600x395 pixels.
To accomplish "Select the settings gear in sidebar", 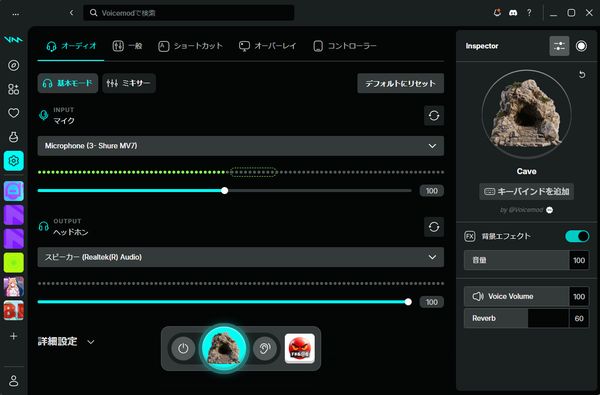I will coord(13,161).
